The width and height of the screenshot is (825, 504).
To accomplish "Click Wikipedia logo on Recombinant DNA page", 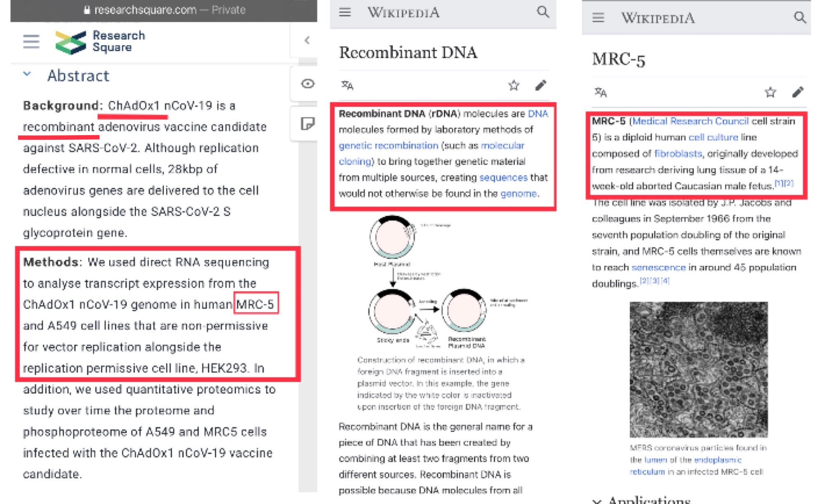I will point(403,12).
